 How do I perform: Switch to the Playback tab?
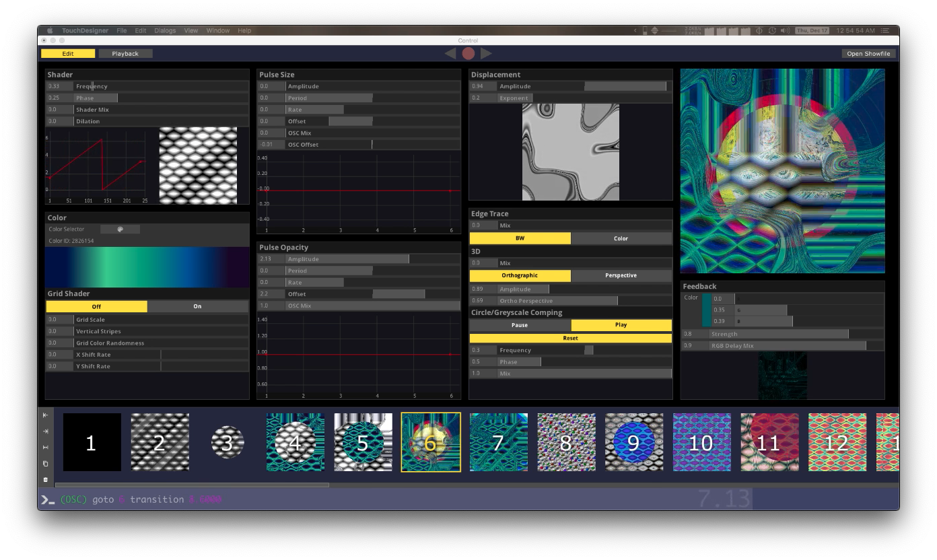pos(125,53)
